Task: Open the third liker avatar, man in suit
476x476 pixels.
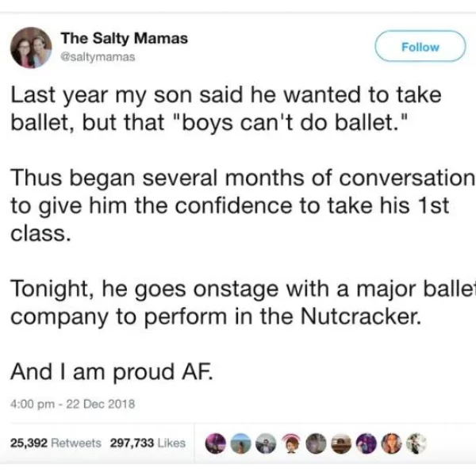Action: 266,443
